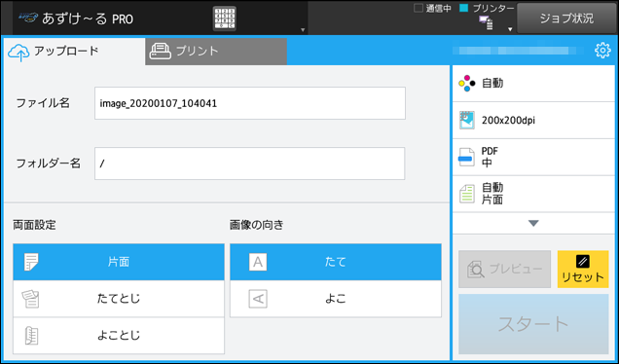Click the single-sided page icon beside 片面
Viewport: 619px width, 364px height.
[x=31, y=262]
